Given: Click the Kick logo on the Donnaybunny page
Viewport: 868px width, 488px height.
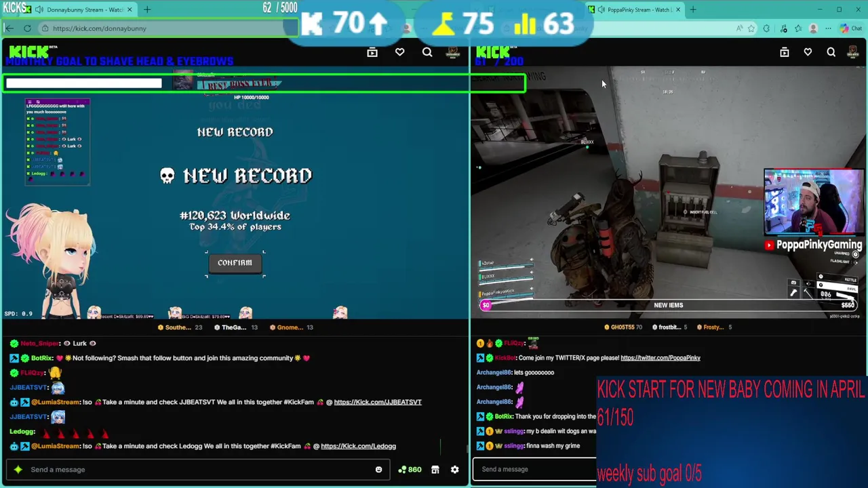Looking at the screenshot, I should [x=28, y=52].
